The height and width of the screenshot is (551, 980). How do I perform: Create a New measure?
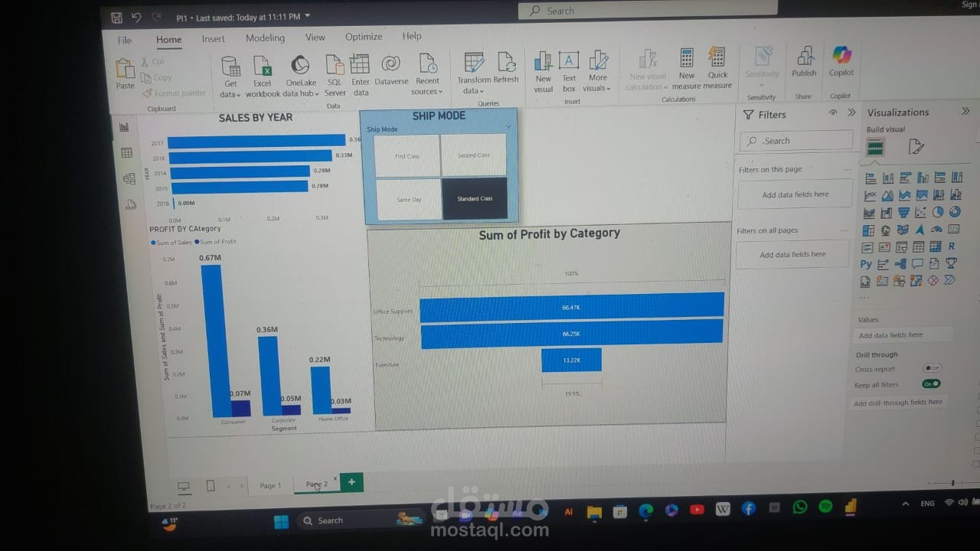tap(687, 70)
